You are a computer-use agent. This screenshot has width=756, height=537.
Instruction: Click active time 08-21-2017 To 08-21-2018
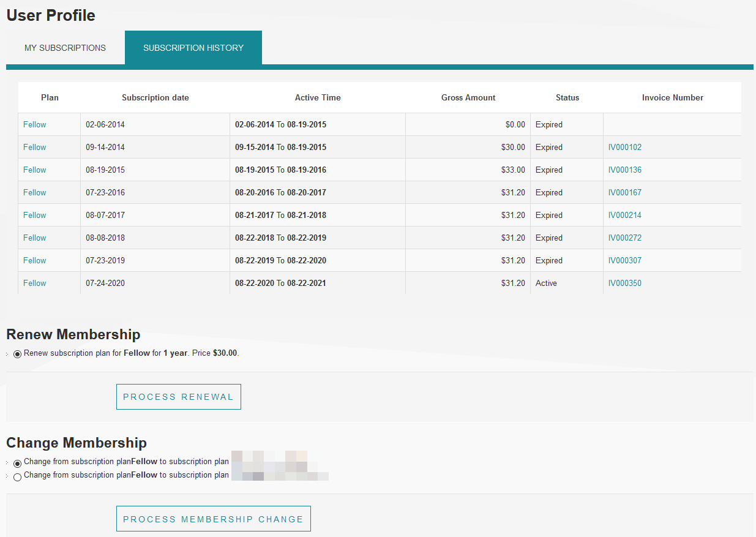pos(280,215)
